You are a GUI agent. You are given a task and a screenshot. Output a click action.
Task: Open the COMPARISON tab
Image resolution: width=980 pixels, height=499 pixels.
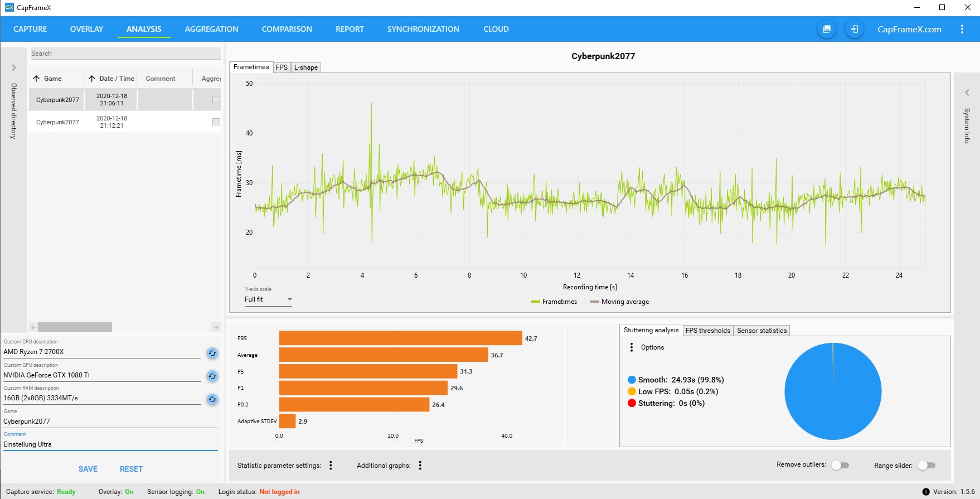click(x=287, y=29)
